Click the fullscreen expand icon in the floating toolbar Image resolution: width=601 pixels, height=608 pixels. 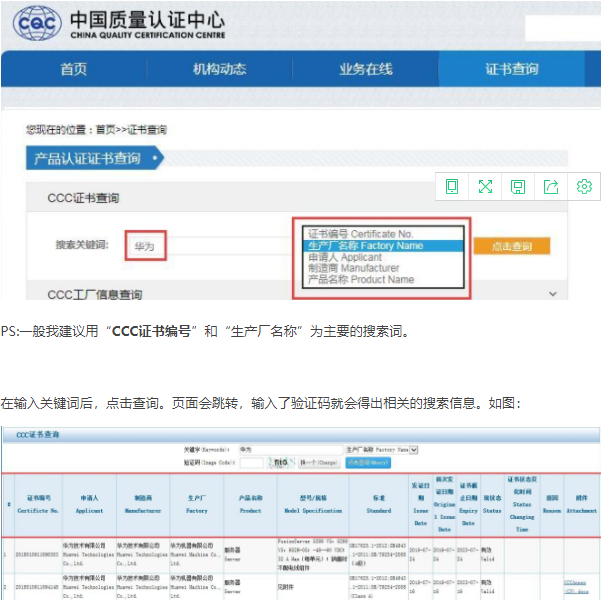pyautogui.click(x=485, y=187)
